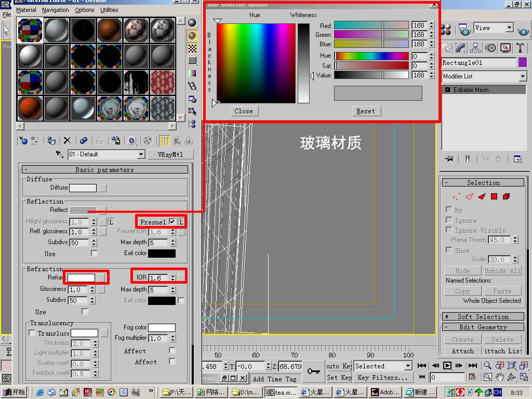The height and width of the screenshot is (399, 532).
Task: Click the white Refract color swatch
Action: pos(82,278)
